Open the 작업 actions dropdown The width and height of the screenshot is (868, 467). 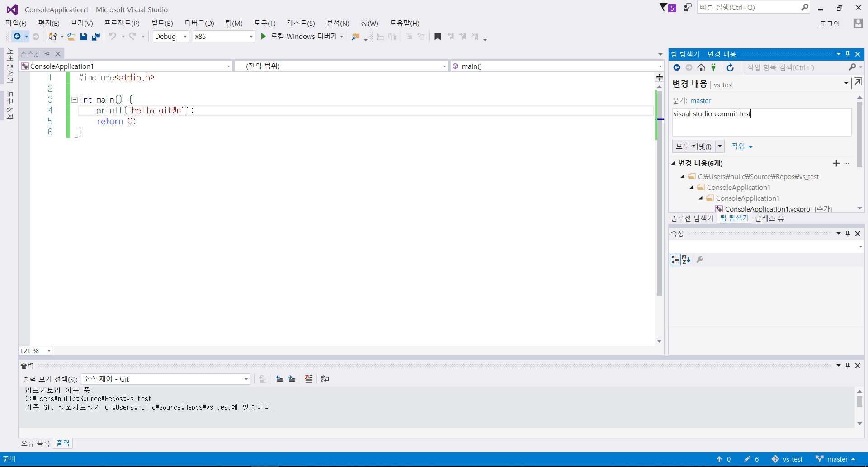pos(742,146)
